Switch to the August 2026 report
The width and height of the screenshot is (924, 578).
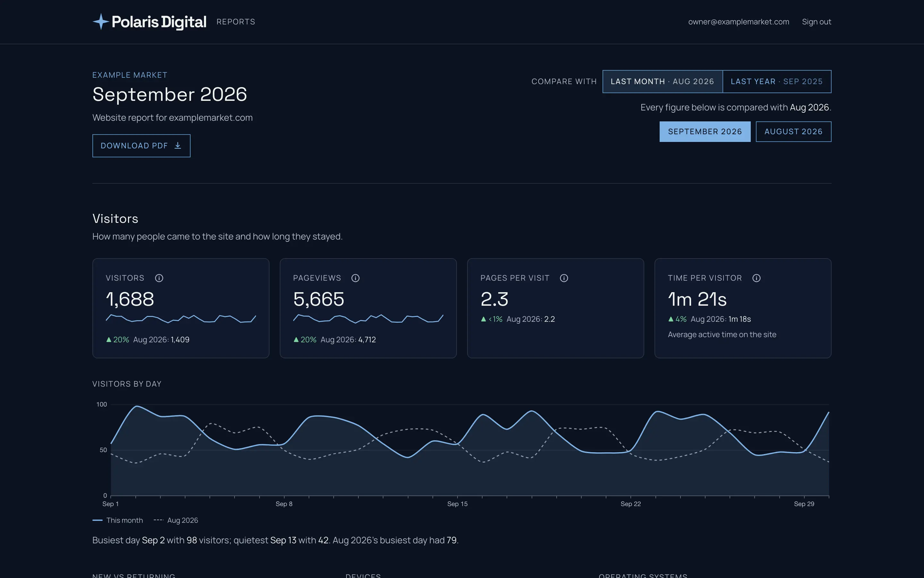click(793, 132)
